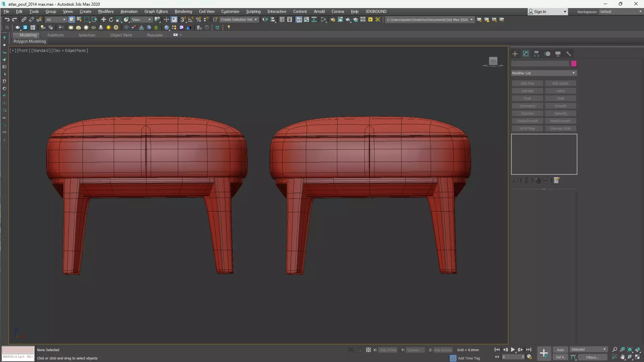Open the project folder path dropdown
Viewport: 644px width, 362px height.
point(430,19)
